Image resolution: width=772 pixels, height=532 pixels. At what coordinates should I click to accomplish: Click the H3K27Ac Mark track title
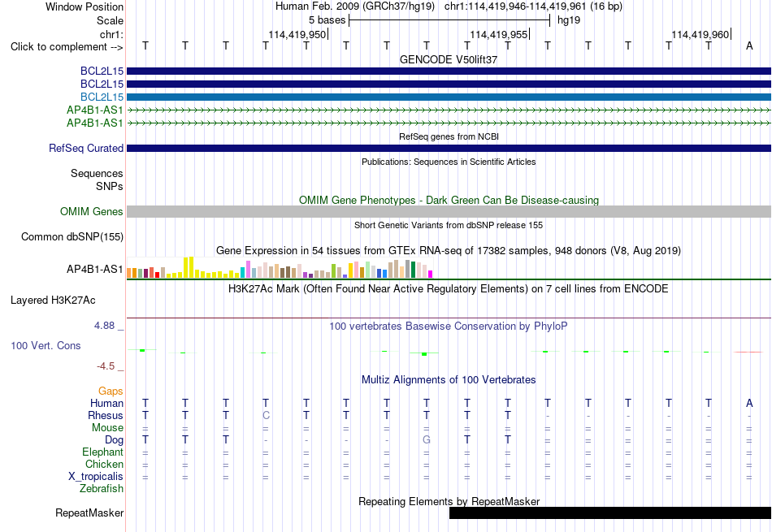[x=449, y=289]
